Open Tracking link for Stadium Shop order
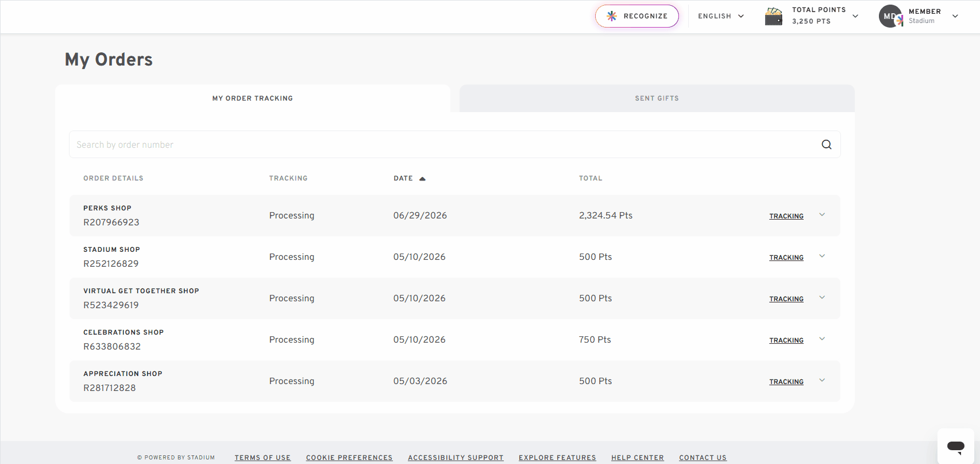This screenshot has width=980, height=464. pyautogui.click(x=786, y=258)
